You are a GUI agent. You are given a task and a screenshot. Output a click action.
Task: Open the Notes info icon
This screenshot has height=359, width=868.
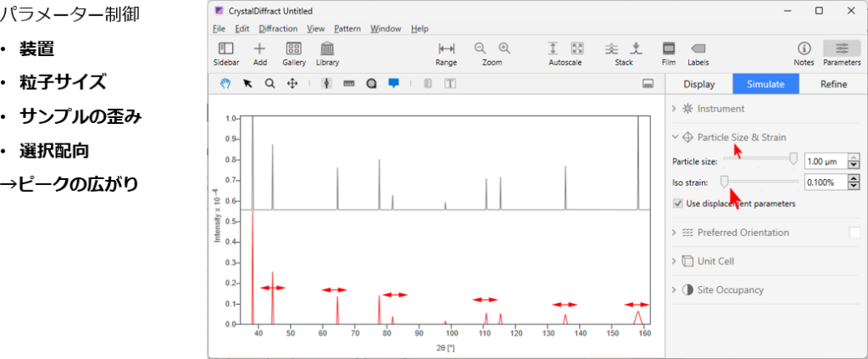tap(804, 49)
